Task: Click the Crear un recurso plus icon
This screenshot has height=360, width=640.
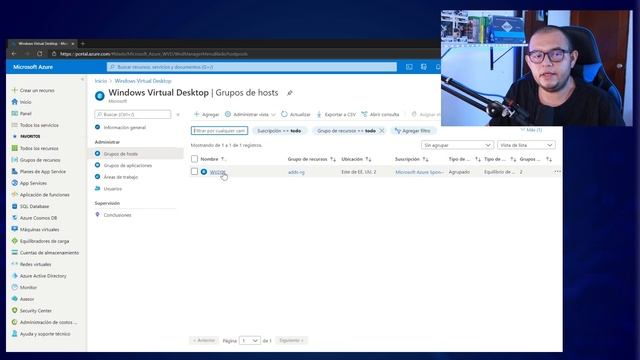Action: pyautogui.click(x=15, y=90)
